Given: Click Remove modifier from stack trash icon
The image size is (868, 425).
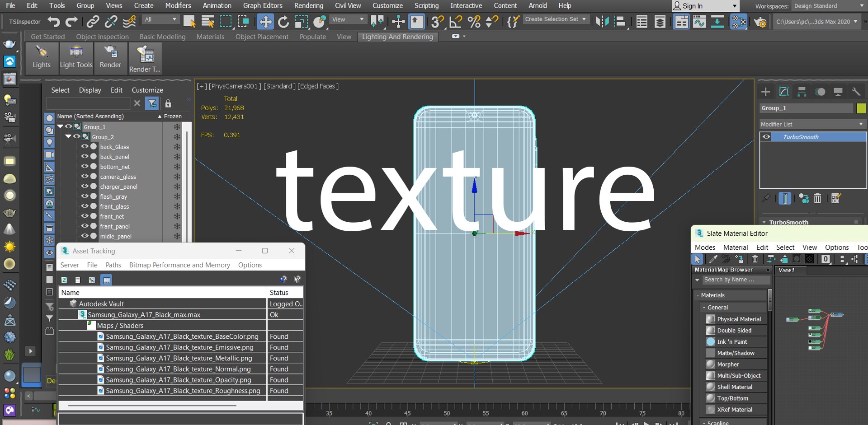Looking at the screenshot, I should pyautogui.click(x=817, y=198).
